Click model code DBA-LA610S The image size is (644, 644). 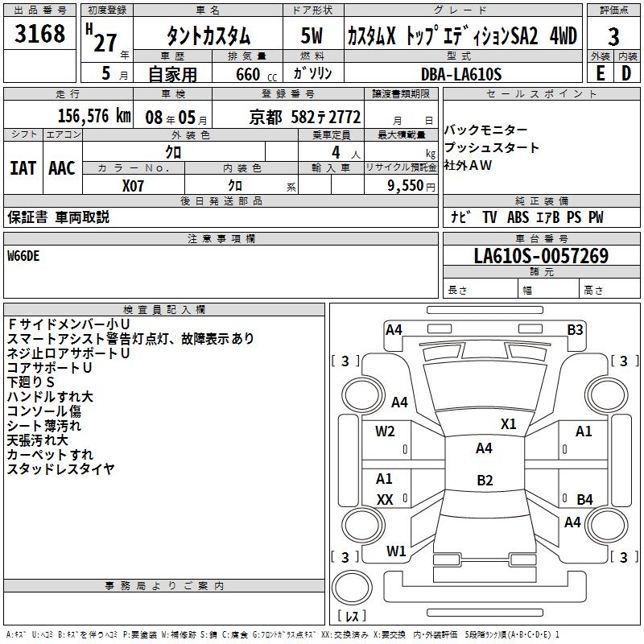461,74
